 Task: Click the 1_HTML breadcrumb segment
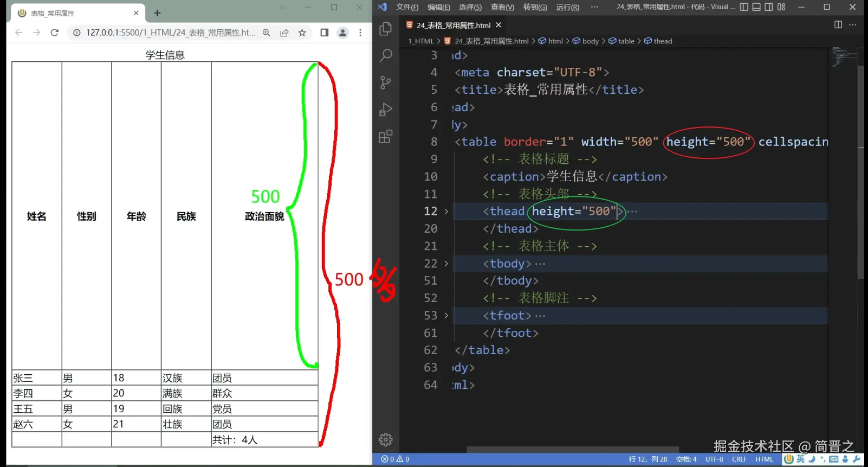421,41
